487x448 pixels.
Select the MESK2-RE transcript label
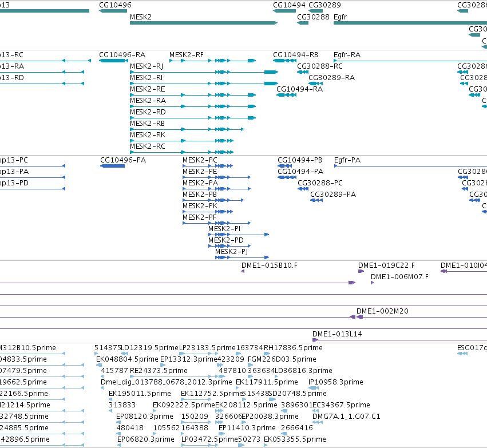[x=147, y=89]
